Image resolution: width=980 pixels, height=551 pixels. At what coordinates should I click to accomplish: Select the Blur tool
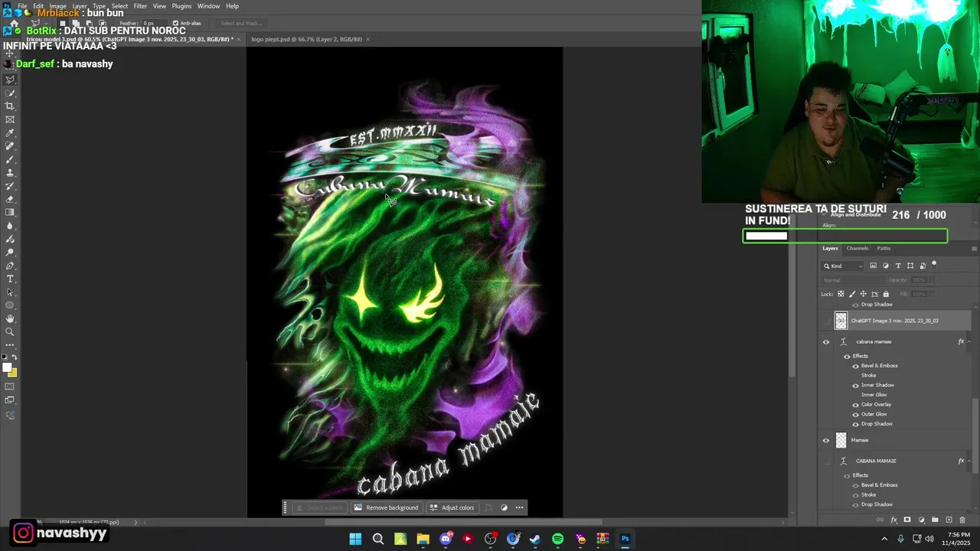(10, 226)
